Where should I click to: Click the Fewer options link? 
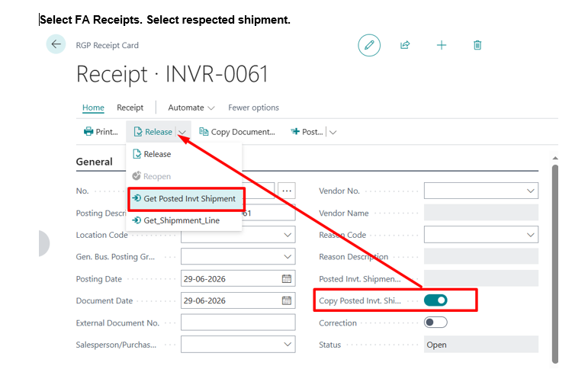pos(253,108)
